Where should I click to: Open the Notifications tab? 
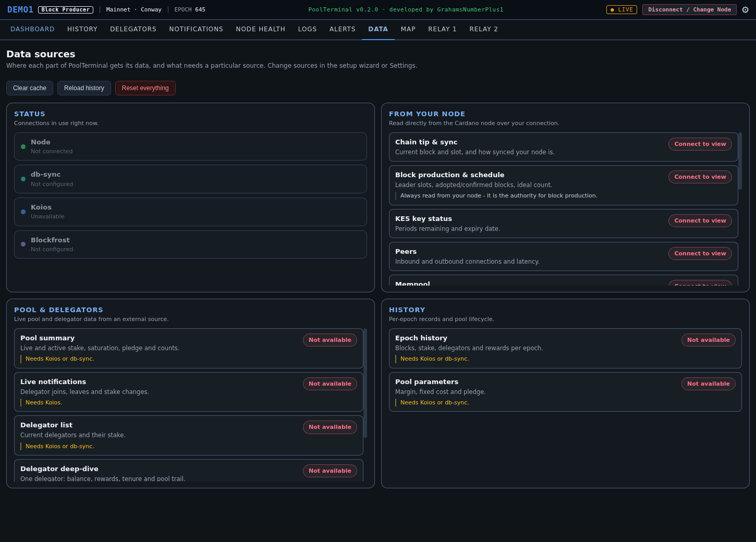(x=196, y=29)
